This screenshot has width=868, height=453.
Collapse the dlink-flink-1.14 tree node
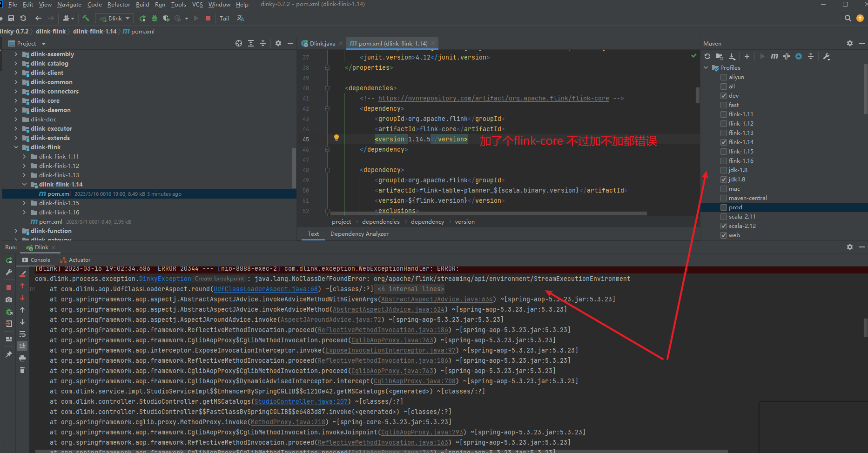pyautogui.click(x=25, y=184)
